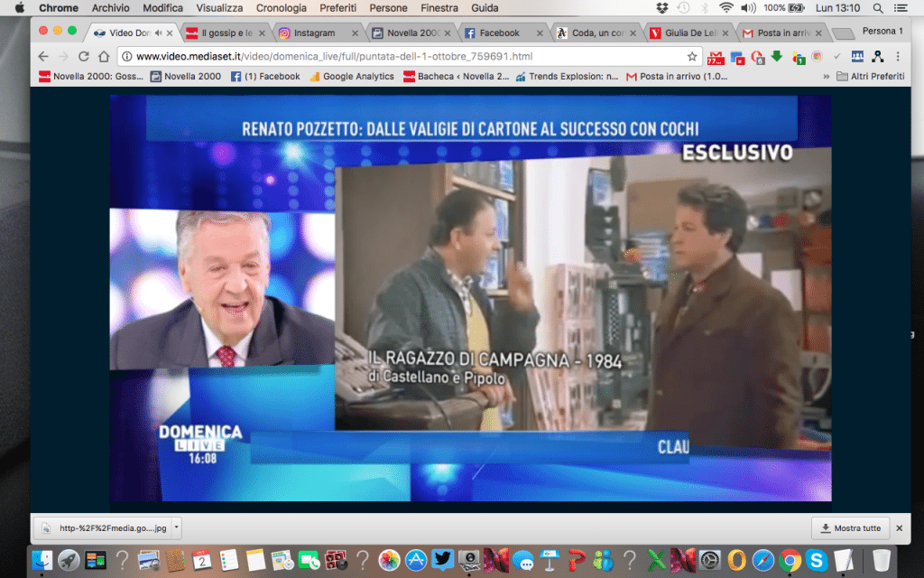Viewport: 924px width, 578px height.
Task: Open Safari from the Dock
Action: tap(763, 560)
